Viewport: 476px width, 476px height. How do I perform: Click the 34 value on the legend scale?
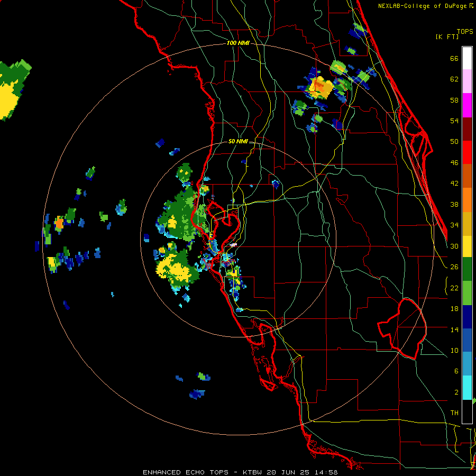(x=454, y=225)
